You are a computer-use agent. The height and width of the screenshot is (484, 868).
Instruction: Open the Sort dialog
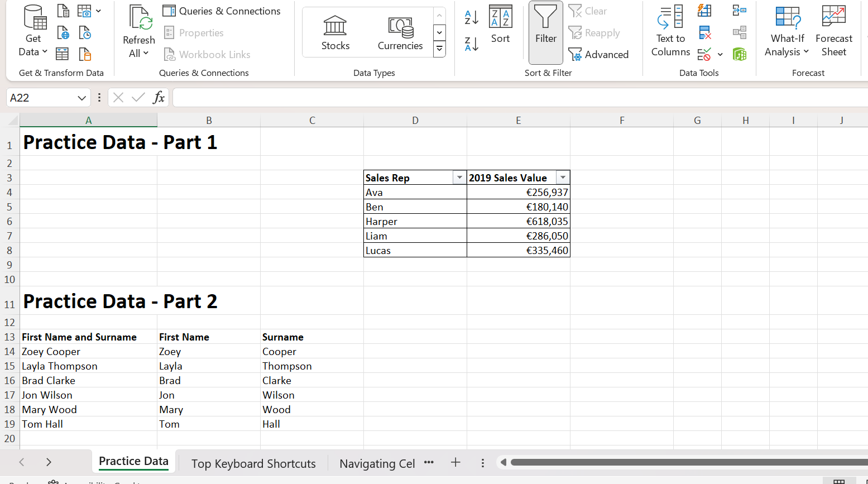[500, 25]
